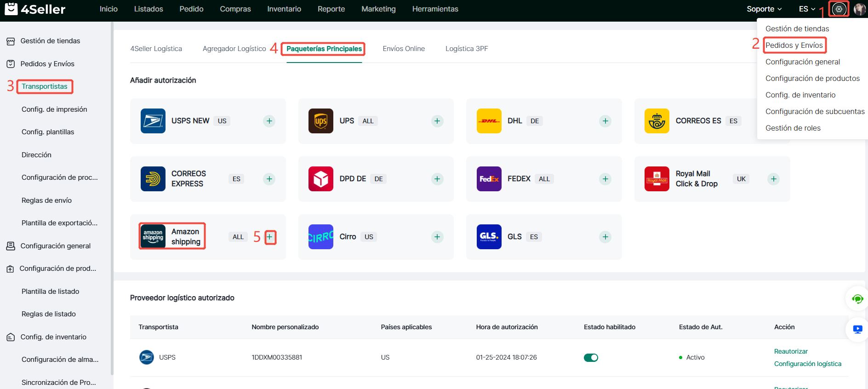
Task: Click the FedEx carrier logo
Action: coord(489,179)
